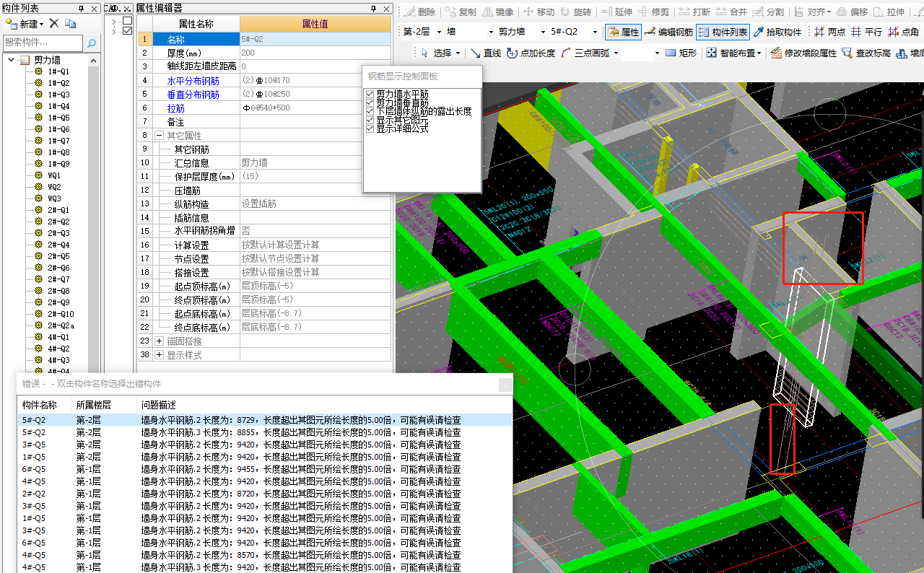Activate the 镜像 mirror tool

[497, 12]
